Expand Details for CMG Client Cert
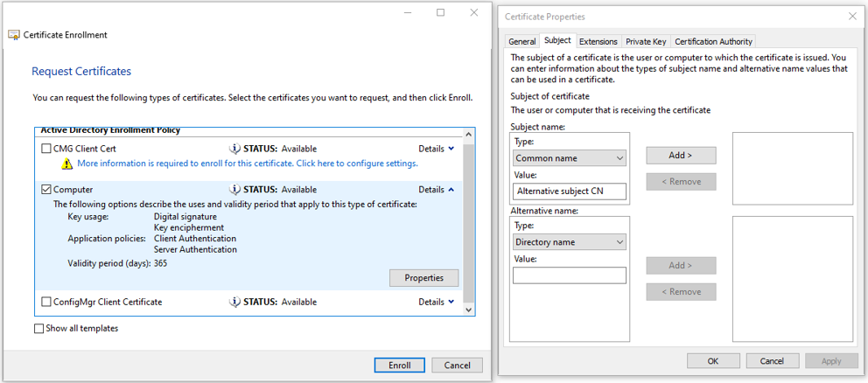 (x=436, y=150)
